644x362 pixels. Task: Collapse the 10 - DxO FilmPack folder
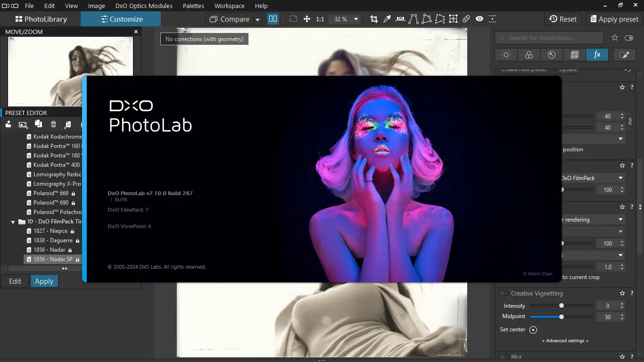[13, 222]
